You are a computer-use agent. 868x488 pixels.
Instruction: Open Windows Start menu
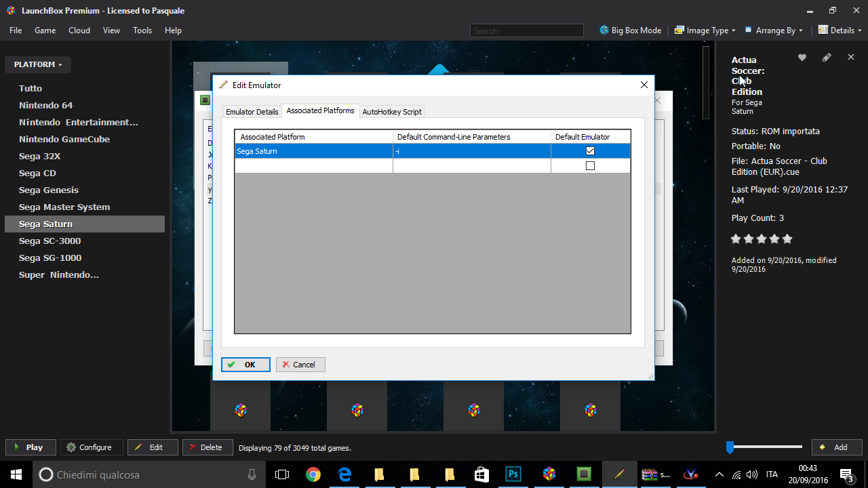point(16,474)
